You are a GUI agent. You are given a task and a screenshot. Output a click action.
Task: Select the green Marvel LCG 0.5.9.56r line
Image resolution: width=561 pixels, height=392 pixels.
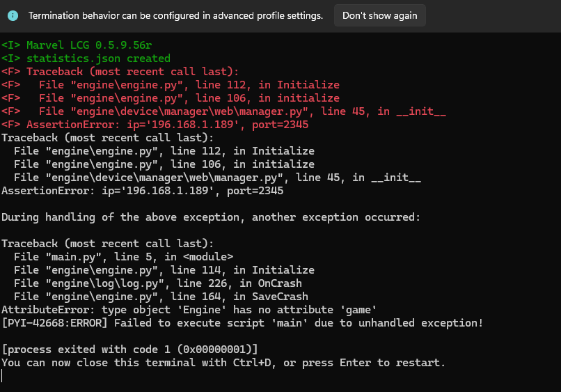coord(77,45)
